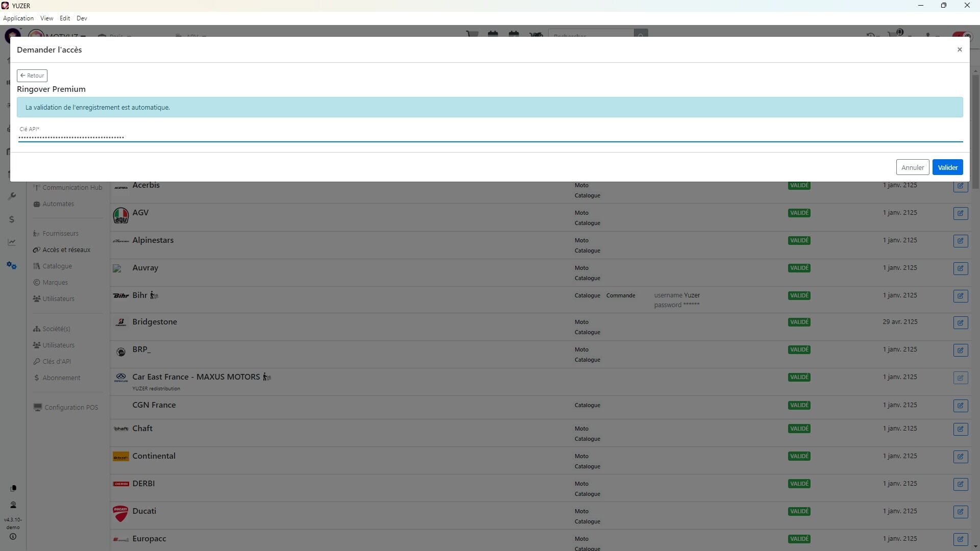Focus the Clé API input field
Image resolution: width=980 pixels, height=551 pixels.
click(490, 137)
